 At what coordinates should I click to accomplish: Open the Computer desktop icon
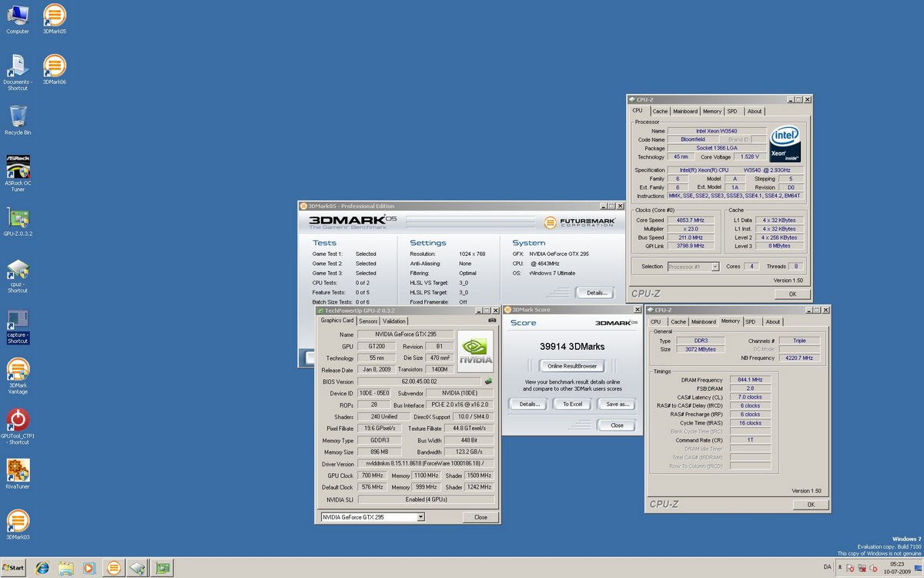17,19
